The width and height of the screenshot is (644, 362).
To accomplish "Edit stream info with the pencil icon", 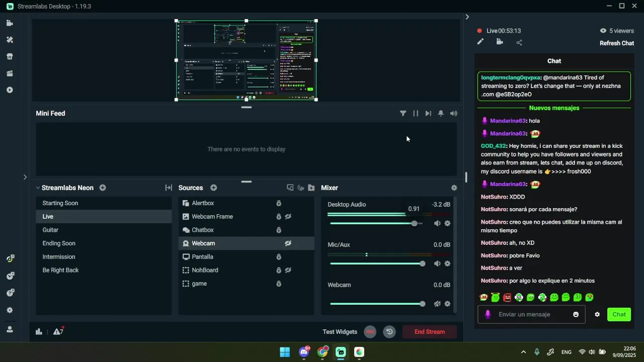I will pyautogui.click(x=480, y=42).
